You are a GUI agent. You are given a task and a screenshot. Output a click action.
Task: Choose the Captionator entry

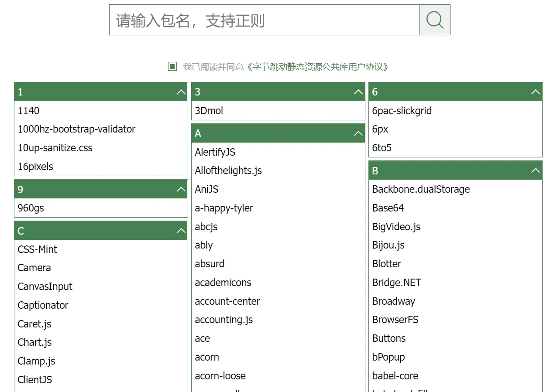pyautogui.click(x=43, y=305)
